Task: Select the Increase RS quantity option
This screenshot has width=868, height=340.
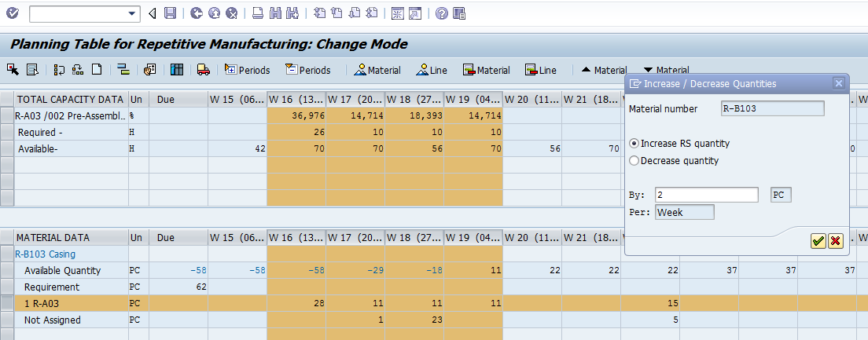Action: [x=634, y=144]
